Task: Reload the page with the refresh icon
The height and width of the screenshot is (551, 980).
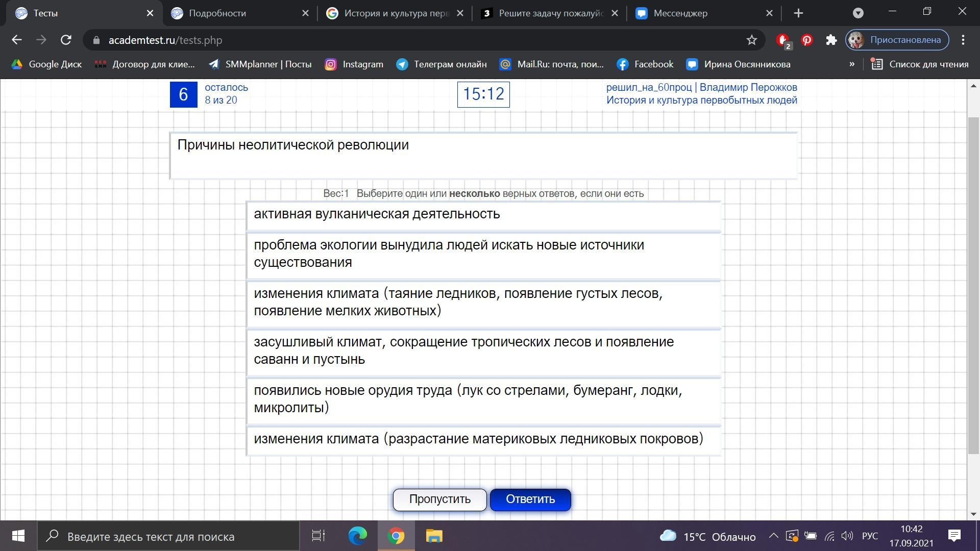Action: coord(66,40)
